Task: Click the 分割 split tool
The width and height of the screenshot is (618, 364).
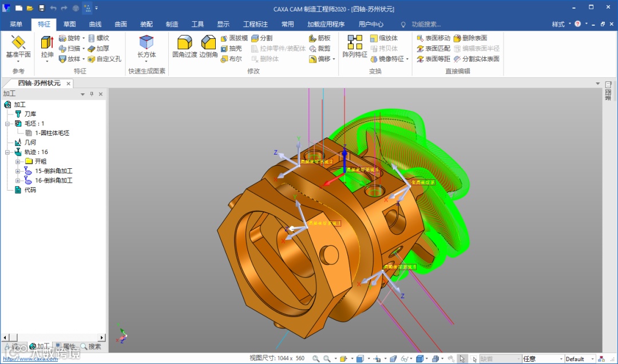Action: tap(262, 38)
